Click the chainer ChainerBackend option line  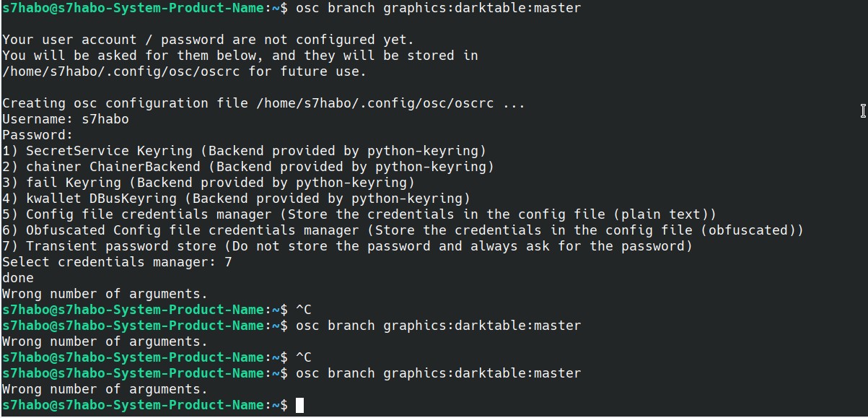[x=247, y=167]
